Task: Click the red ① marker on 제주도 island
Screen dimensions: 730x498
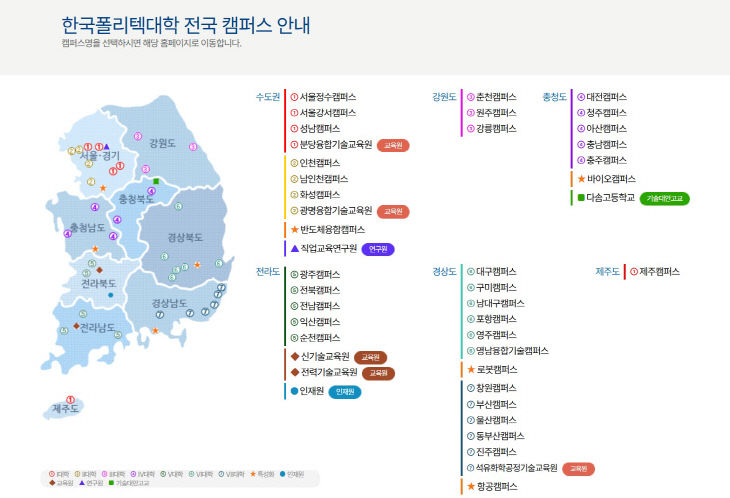Action: [70, 399]
